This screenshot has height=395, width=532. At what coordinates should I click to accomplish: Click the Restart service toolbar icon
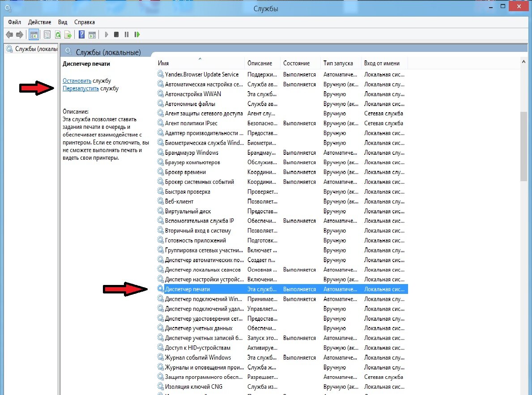point(137,34)
